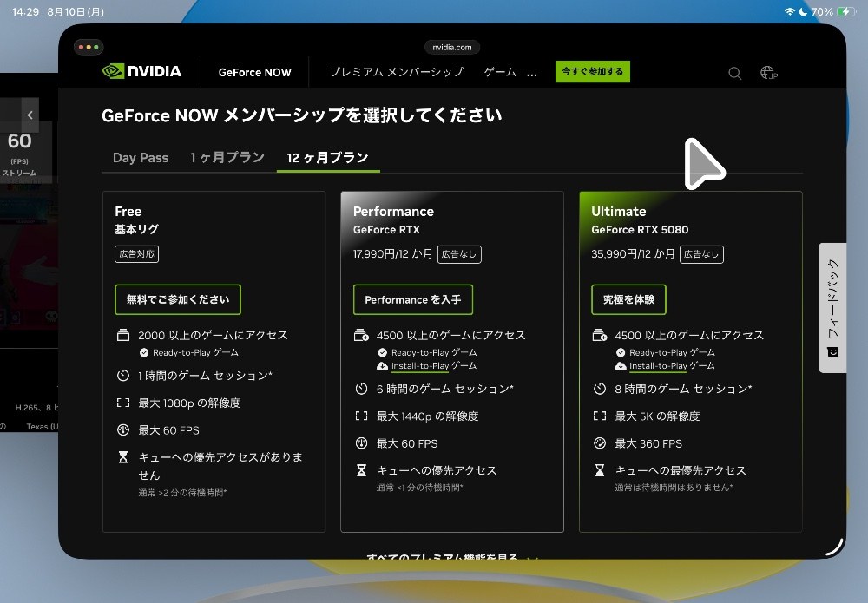
Task: Click the hourglass queue icon in Ultimate card
Action: [x=600, y=470]
